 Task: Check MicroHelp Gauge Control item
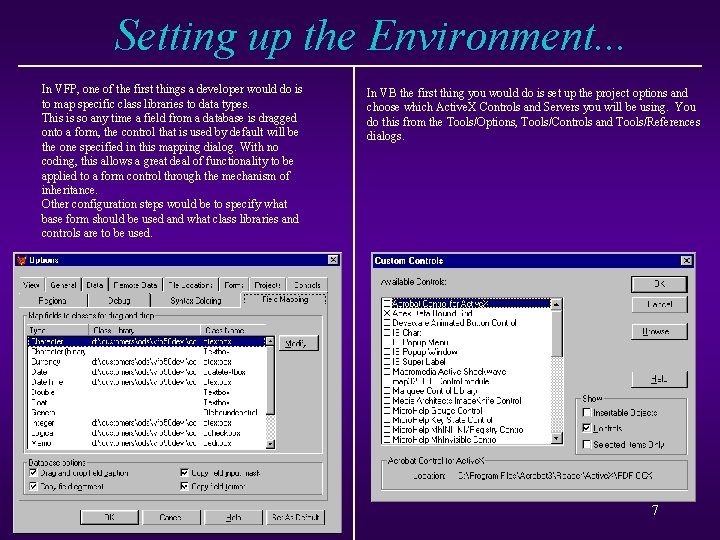(387, 411)
